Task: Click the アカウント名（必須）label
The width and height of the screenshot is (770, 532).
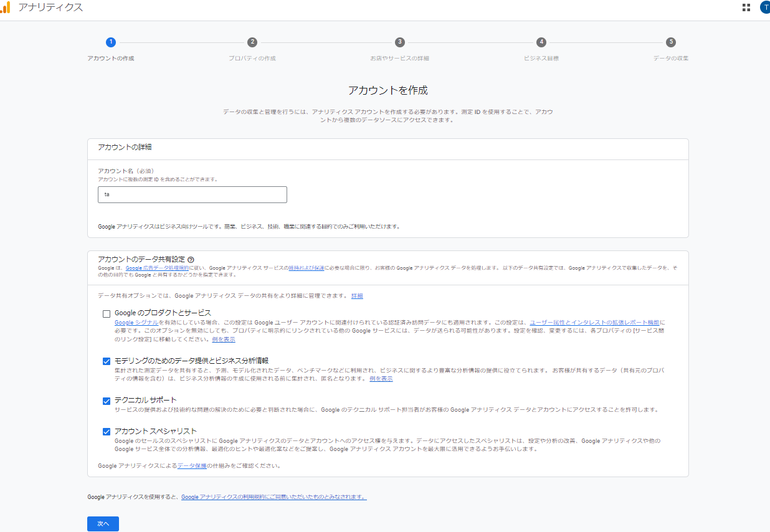Action: click(x=126, y=171)
